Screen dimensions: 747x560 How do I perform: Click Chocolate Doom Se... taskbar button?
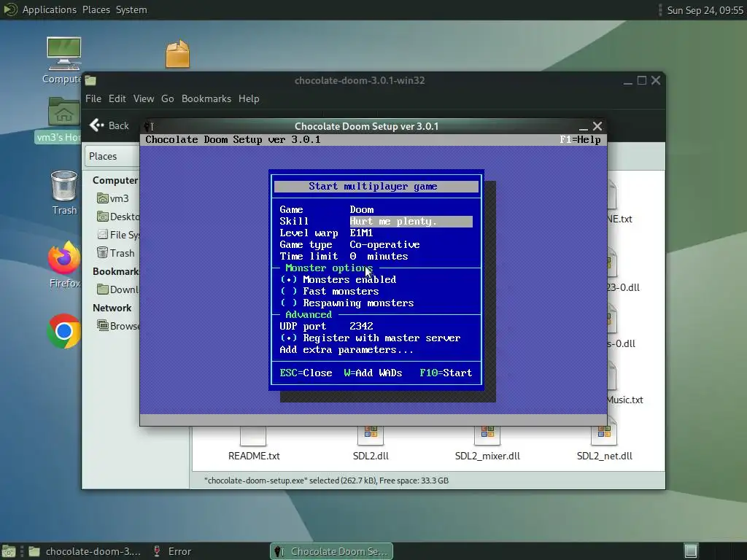pyautogui.click(x=332, y=551)
